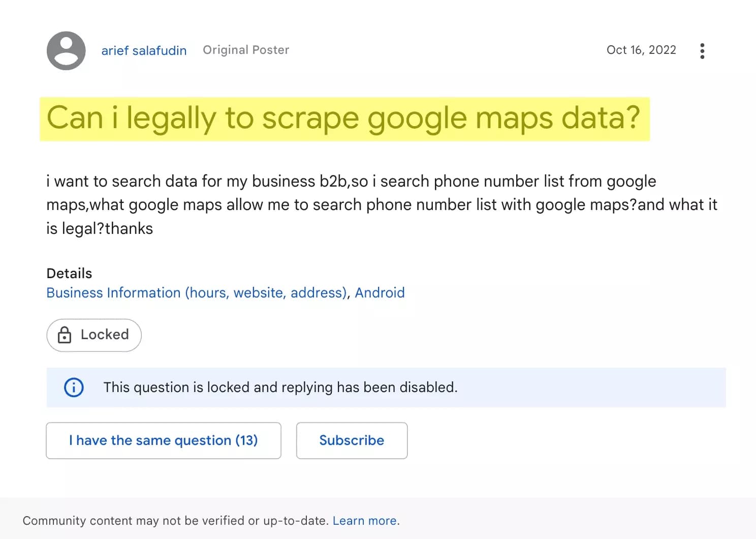Click the 'I have the same question (13)' button
Viewport: 756px width, 539px height.
(x=163, y=440)
